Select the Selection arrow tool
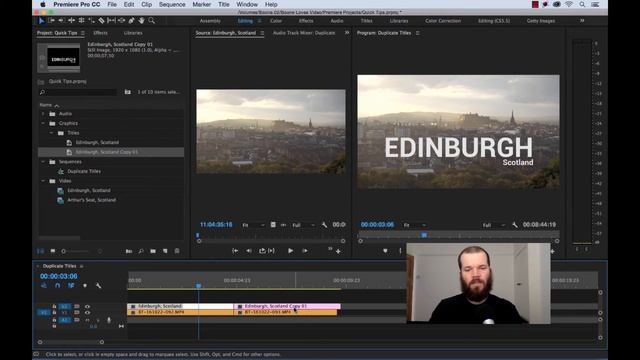 [x=41, y=20]
